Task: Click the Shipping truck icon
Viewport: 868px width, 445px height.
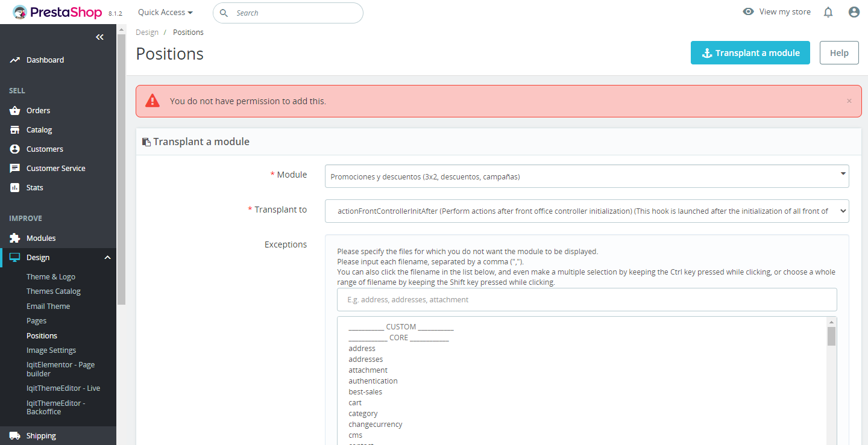Action: click(15, 436)
